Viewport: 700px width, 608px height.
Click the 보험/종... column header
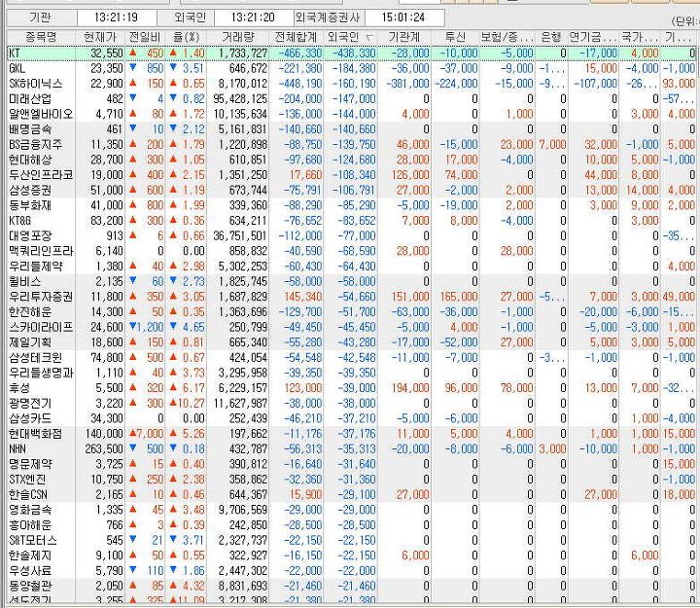coord(507,38)
